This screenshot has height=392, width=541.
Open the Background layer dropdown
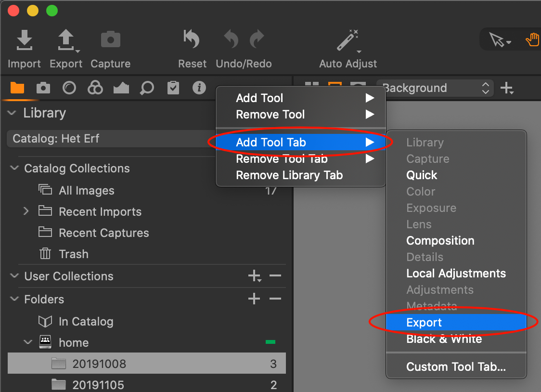[435, 88]
